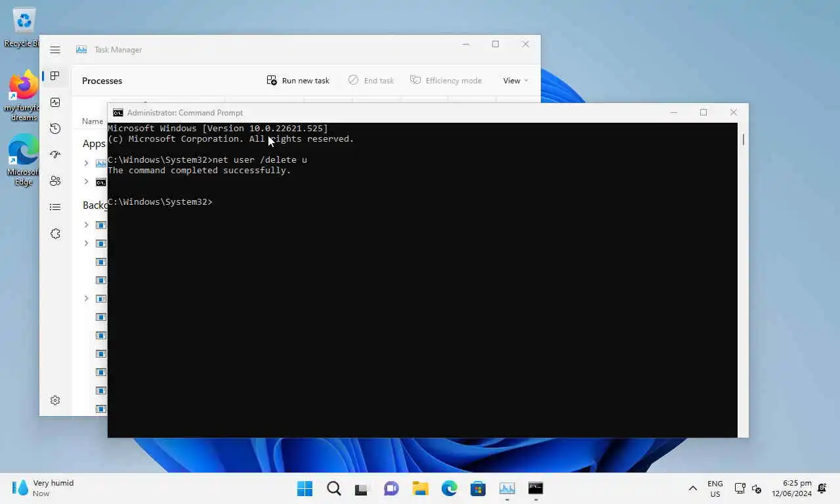840x504 pixels.
Task: Open the View dropdown in Task Manager
Action: click(515, 81)
